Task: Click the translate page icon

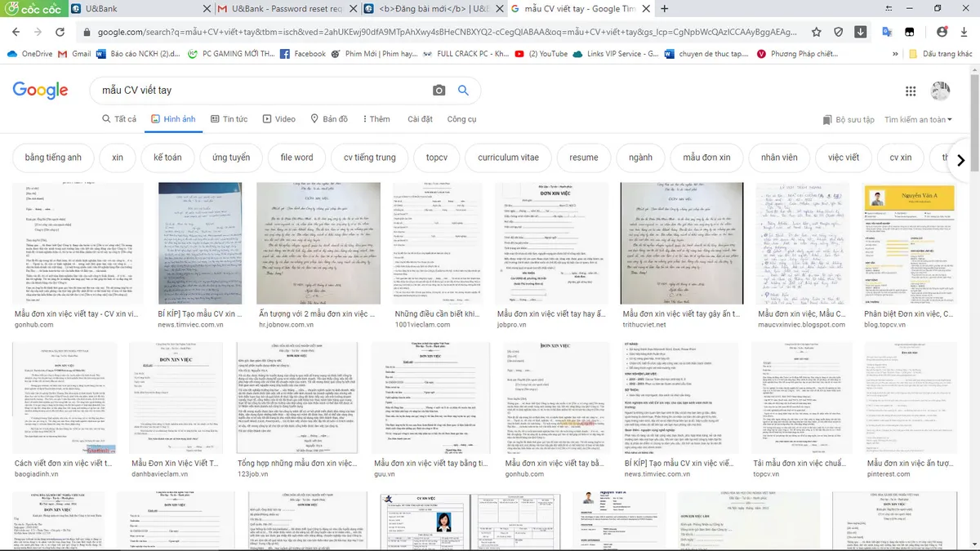Action: [x=887, y=32]
